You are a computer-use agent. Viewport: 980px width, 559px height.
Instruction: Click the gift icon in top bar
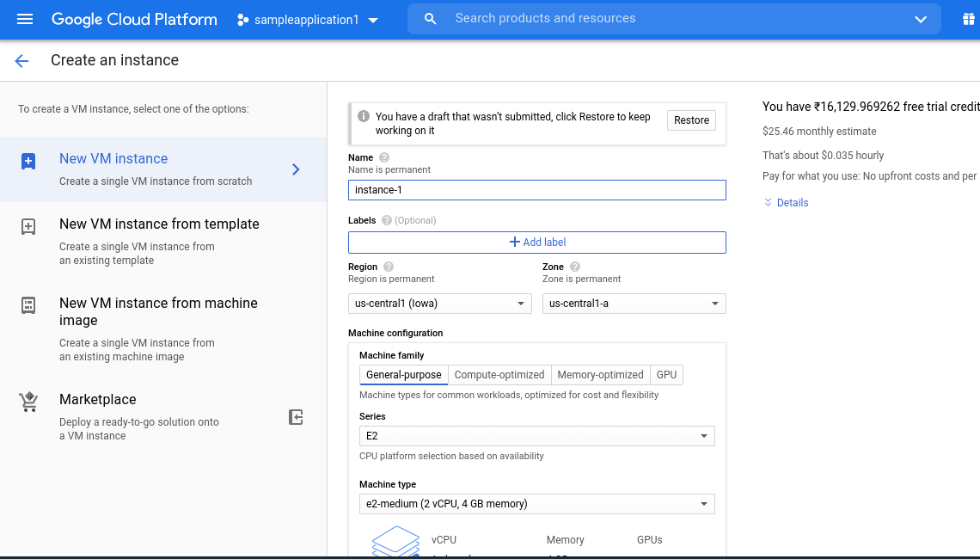click(969, 19)
